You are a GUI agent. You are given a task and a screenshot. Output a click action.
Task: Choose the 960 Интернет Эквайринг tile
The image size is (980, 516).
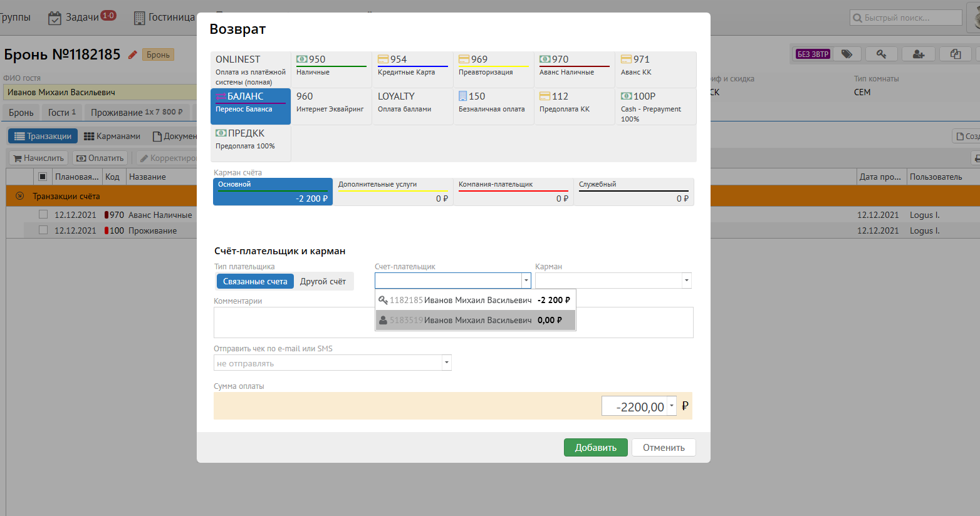[x=331, y=106]
